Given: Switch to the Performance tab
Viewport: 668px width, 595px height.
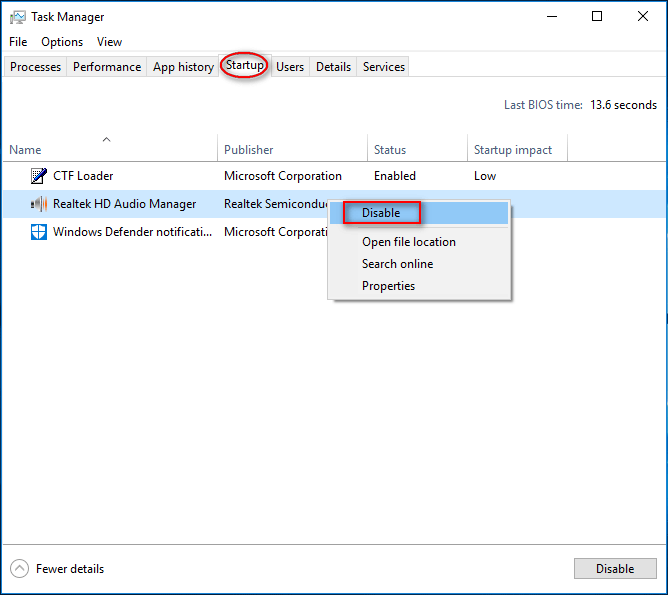Looking at the screenshot, I should [107, 67].
